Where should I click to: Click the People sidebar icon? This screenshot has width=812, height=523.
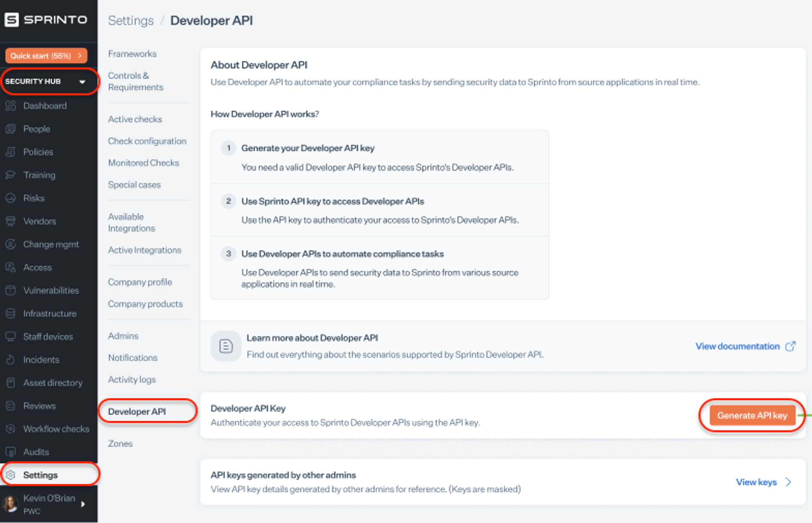click(11, 129)
